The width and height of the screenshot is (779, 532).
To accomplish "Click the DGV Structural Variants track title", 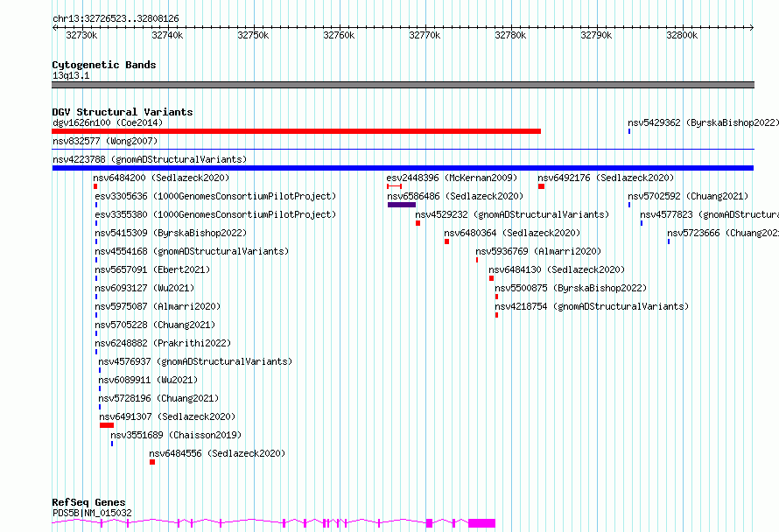I will pos(123,112).
